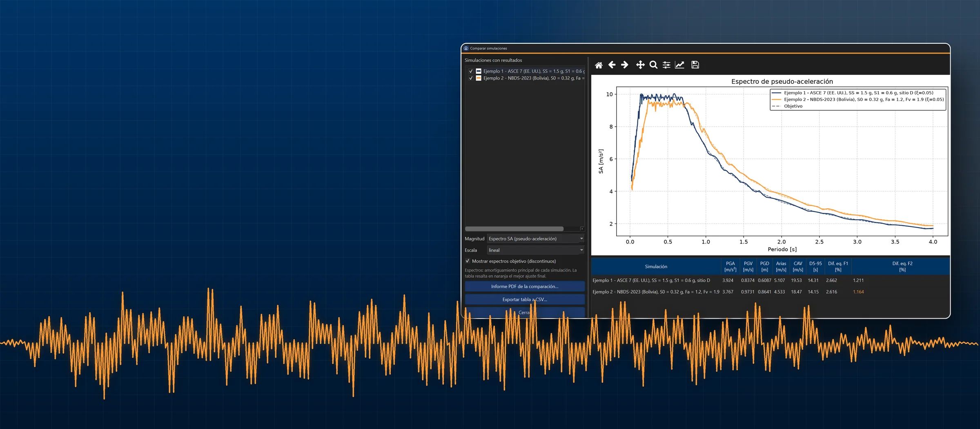Sort by the PGD column header
This screenshot has width=980, height=429.
click(x=764, y=266)
